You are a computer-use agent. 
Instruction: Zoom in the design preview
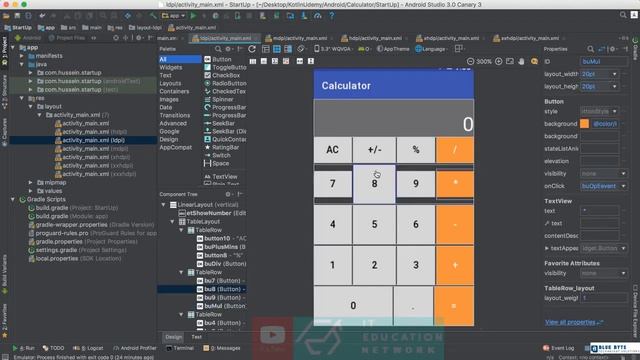pos(498,61)
